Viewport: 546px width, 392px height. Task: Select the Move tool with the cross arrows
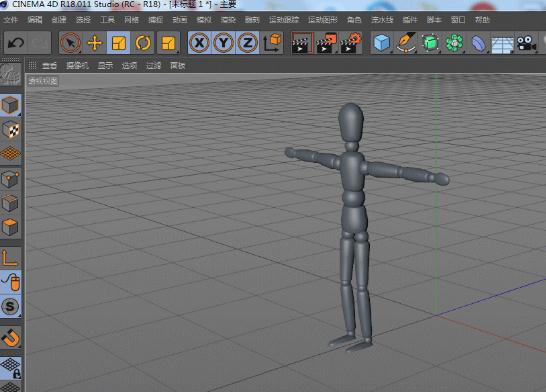95,43
